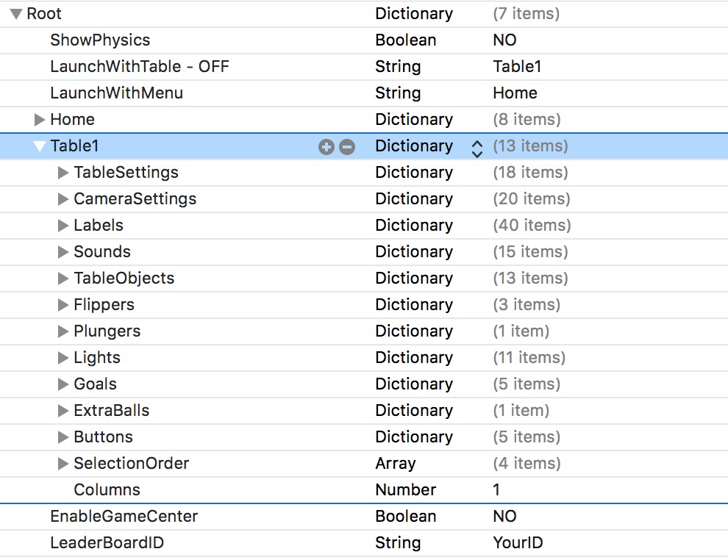Expand the SelectionOrder array
728x560 pixels.
click(63, 463)
